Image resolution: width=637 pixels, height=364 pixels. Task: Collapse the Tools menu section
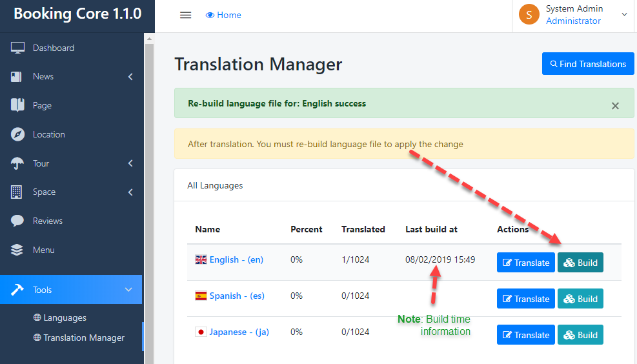click(128, 290)
